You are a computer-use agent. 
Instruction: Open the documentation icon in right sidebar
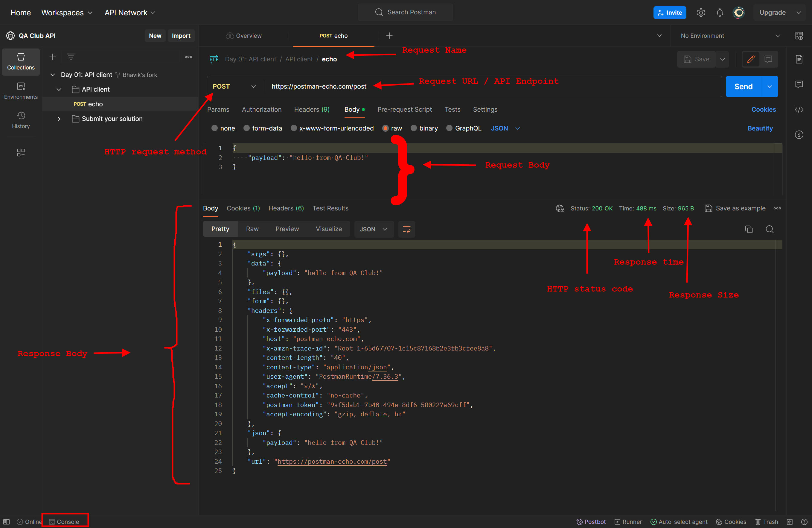[x=799, y=59]
